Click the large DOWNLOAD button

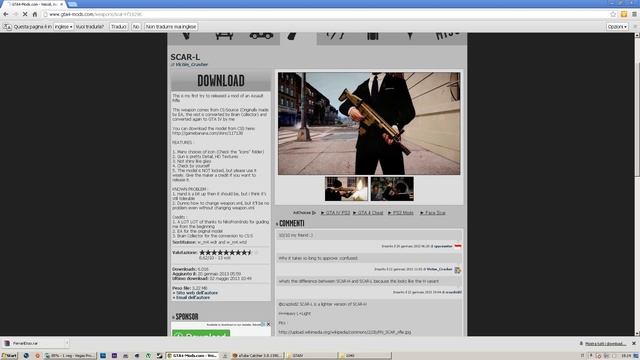[221, 80]
